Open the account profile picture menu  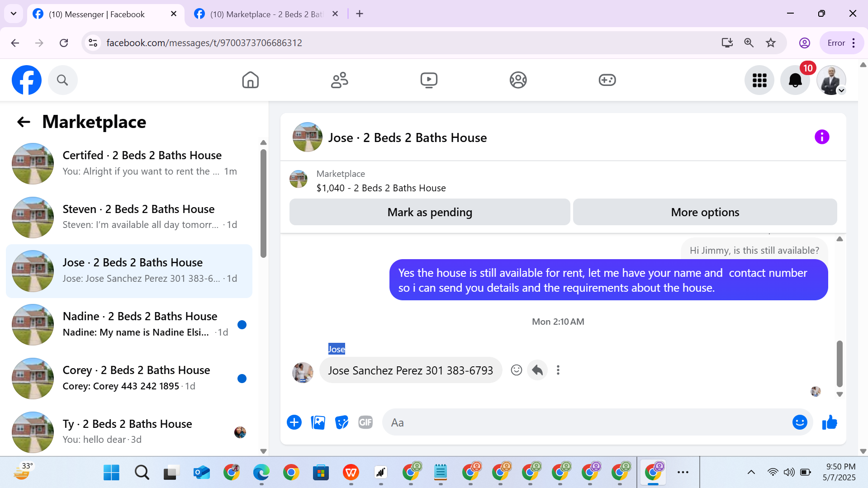831,80
